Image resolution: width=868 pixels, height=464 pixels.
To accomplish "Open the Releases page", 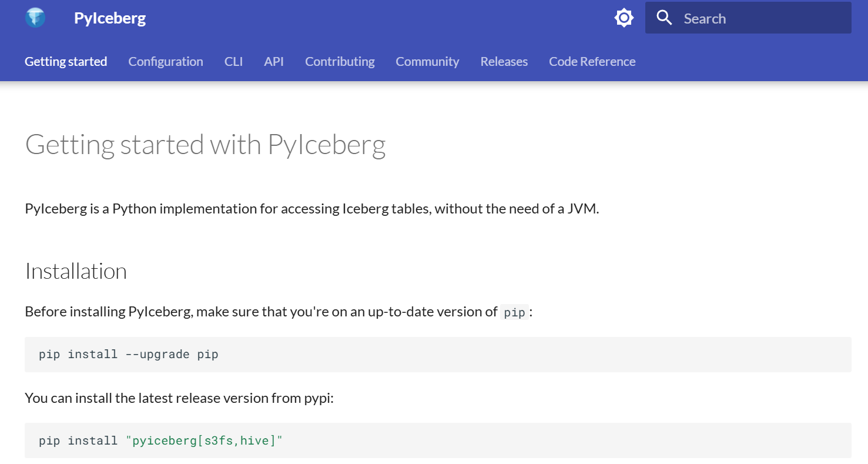I will point(504,61).
